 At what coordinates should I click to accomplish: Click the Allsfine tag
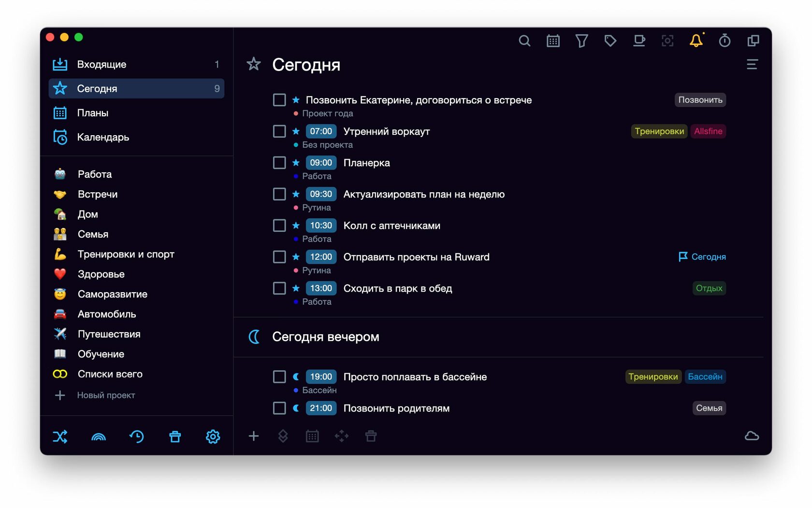click(x=708, y=131)
